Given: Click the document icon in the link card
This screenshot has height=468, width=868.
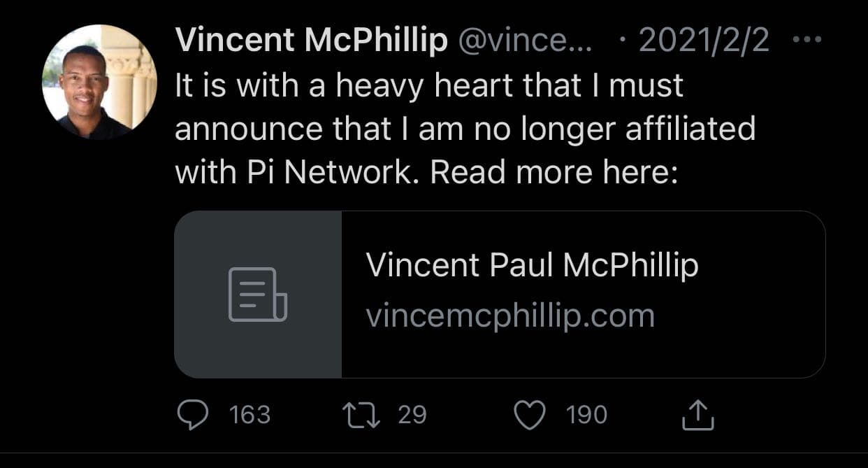Looking at the screenshot, I should point(258,295).
